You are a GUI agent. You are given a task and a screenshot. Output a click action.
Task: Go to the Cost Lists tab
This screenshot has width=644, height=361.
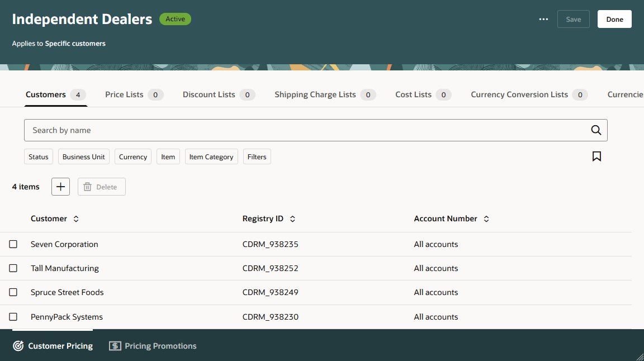tap(423, 95)
